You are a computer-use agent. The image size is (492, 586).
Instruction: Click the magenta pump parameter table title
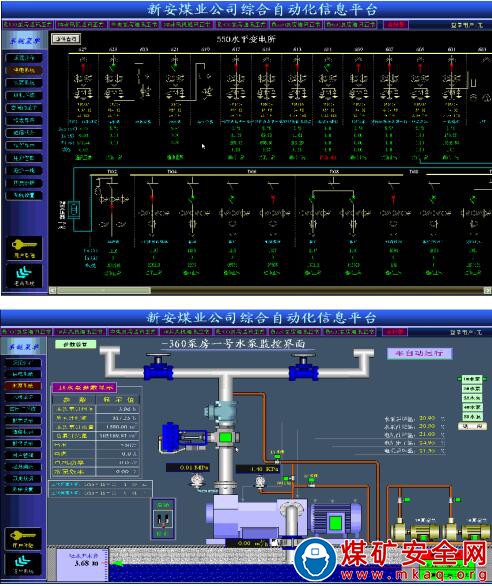(84, 388)
